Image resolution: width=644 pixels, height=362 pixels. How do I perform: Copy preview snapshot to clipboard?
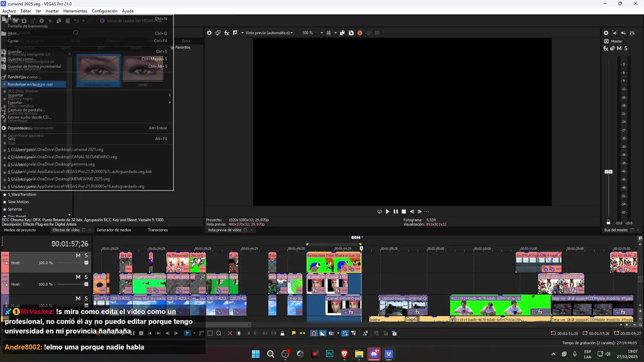(342, 33)
